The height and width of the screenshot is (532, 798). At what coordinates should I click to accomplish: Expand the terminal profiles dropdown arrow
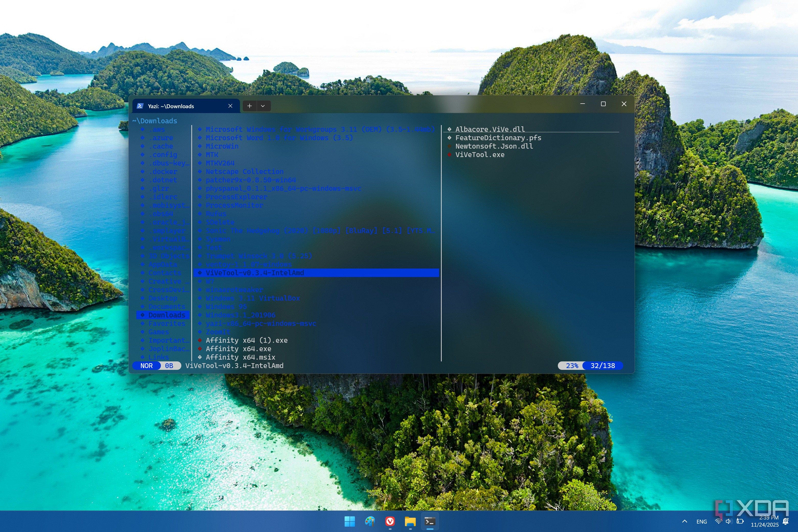pyautogui.click(x=263, y=106)
